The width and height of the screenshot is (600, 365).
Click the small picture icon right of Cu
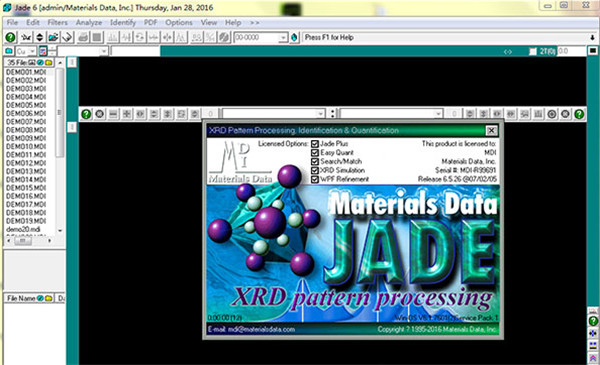pos(43,51)
